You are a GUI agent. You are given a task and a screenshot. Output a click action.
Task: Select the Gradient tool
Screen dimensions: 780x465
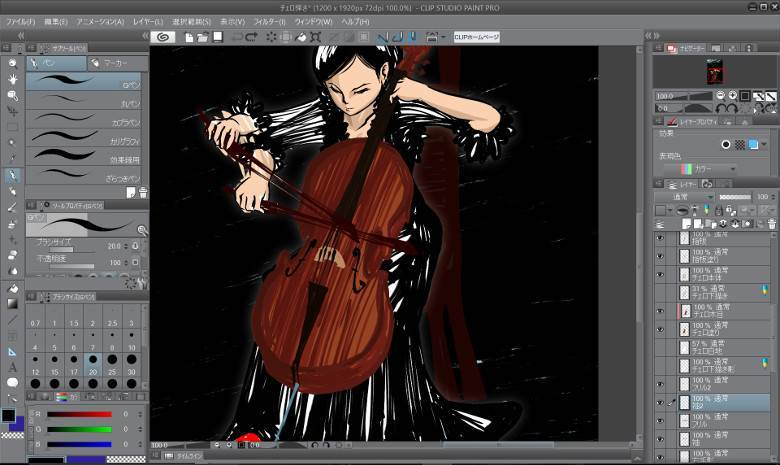click(x=12, y=303)
